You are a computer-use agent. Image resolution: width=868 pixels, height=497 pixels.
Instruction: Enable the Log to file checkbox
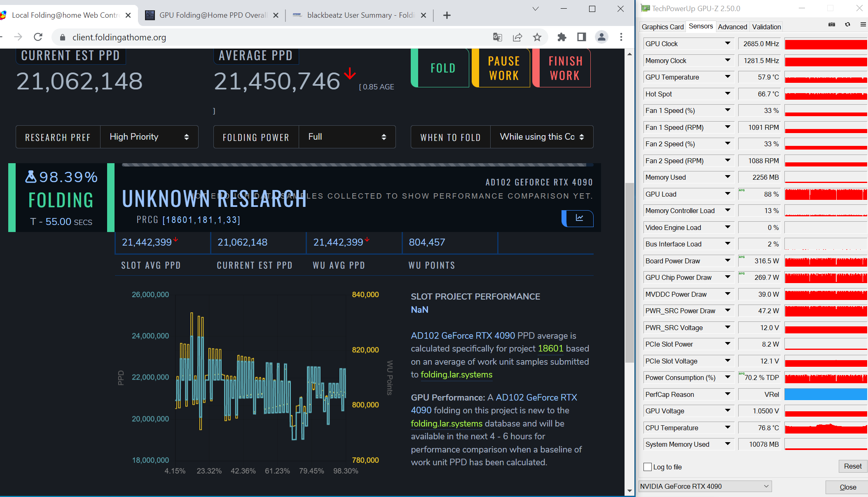[x=647, y=467]
